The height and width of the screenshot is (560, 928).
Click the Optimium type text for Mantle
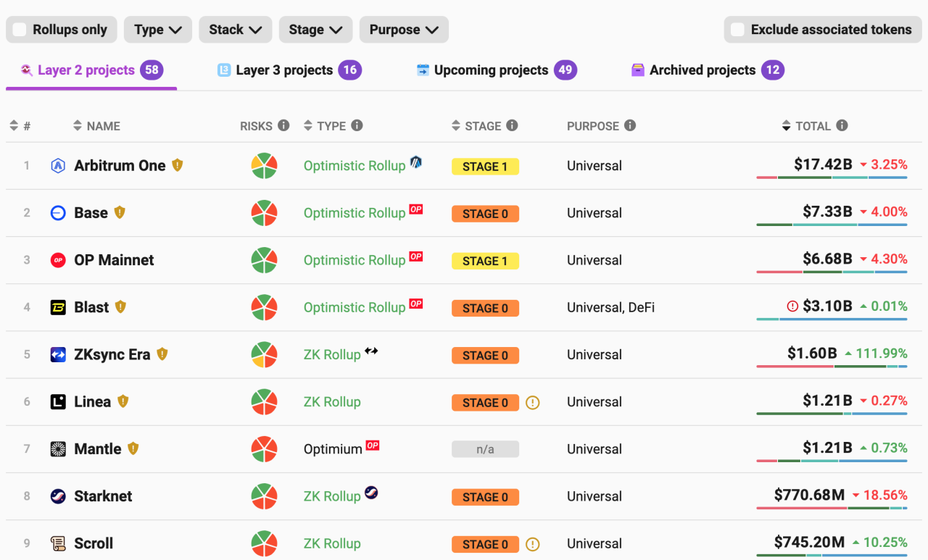point(333,450)
